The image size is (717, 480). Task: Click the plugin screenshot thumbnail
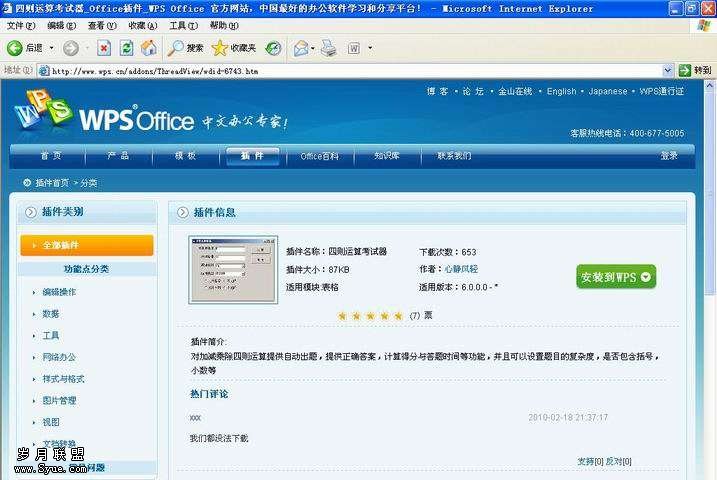(233, 269)
